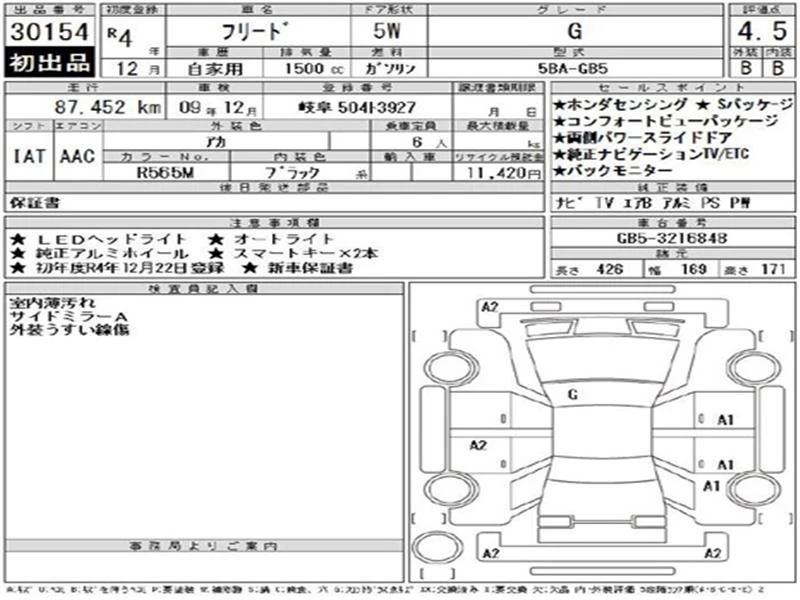Click the A2 mark at the diagram's top-left

(x=490, y=306)
